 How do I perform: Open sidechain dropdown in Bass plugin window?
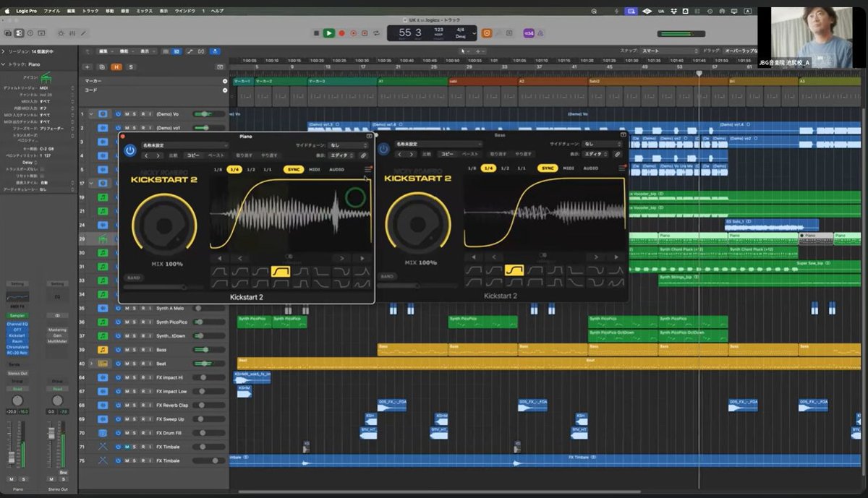pyautogui.click(x=602, y=145)
